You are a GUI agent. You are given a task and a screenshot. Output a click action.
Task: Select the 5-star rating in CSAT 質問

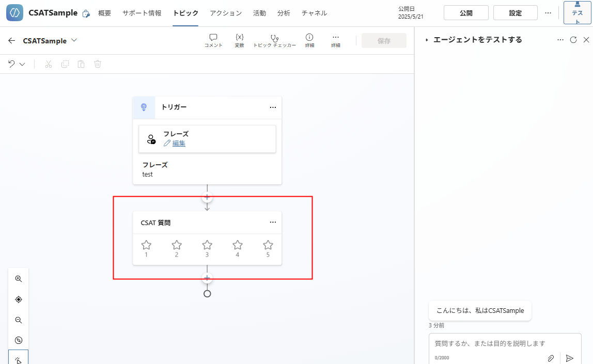(268, 245)
